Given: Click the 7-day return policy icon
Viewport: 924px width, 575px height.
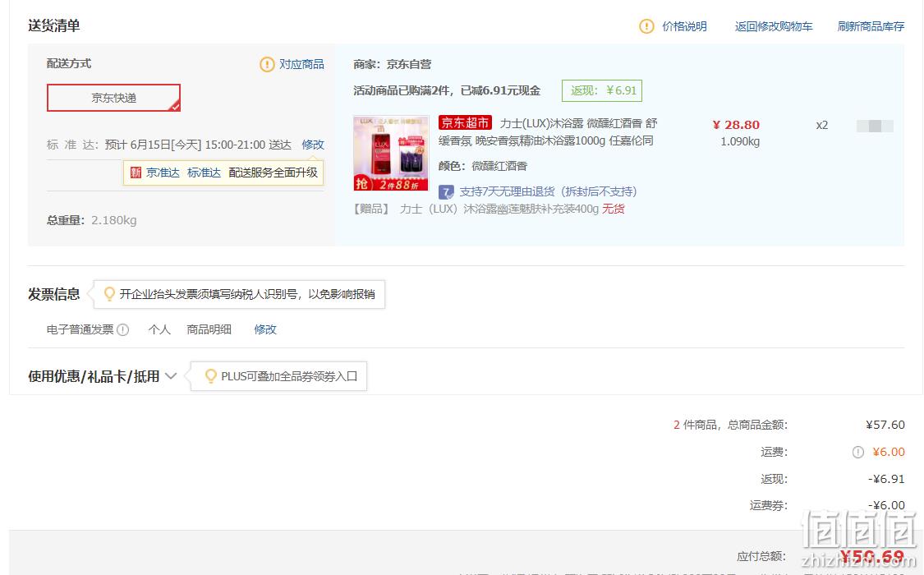Looking at the screenshot, I should (447, 192).
